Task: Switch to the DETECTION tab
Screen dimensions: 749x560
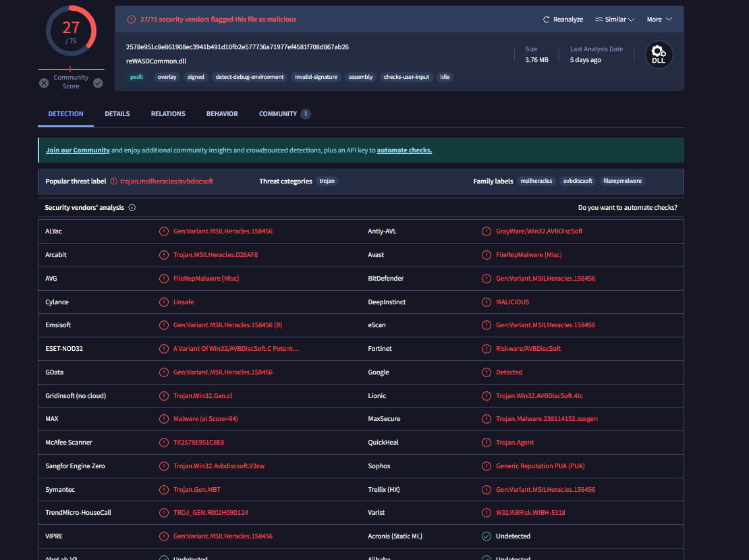Action: tap(65, 114)
